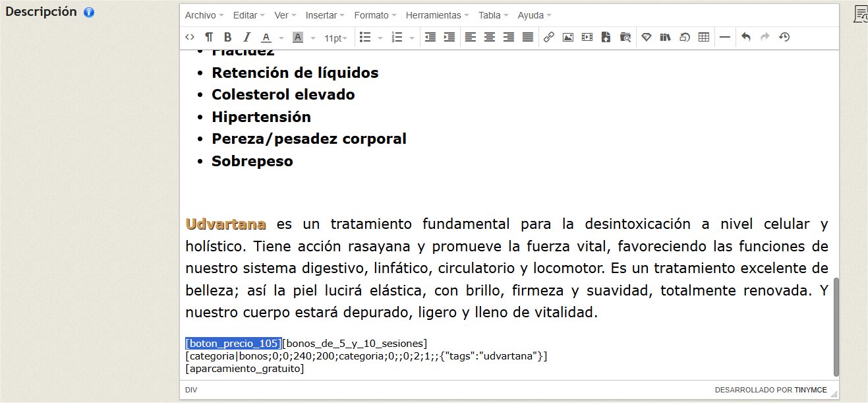Click the editor vertical scrollbar thumb
Screen dimensions: 868x403
[x=836, y=326]
